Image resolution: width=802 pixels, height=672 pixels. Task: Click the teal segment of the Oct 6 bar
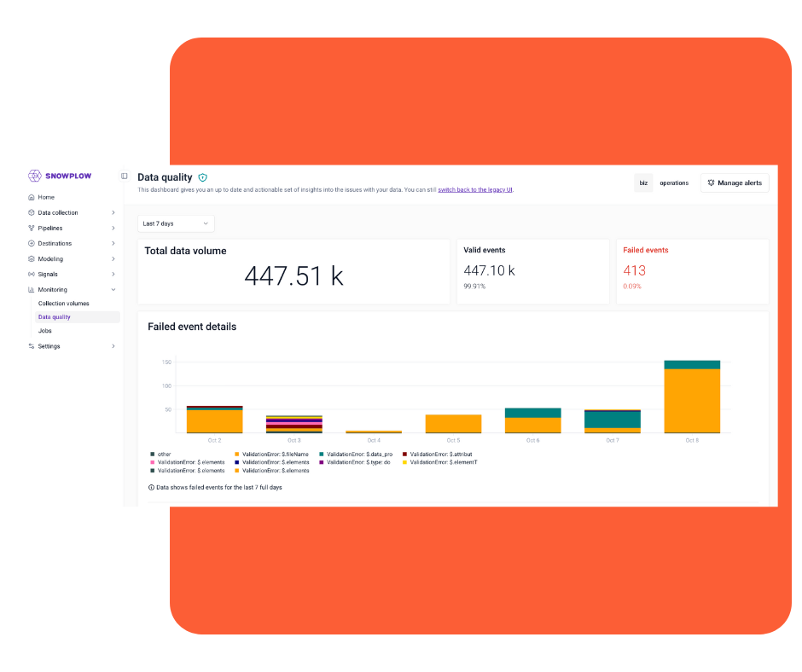point(532,413)
